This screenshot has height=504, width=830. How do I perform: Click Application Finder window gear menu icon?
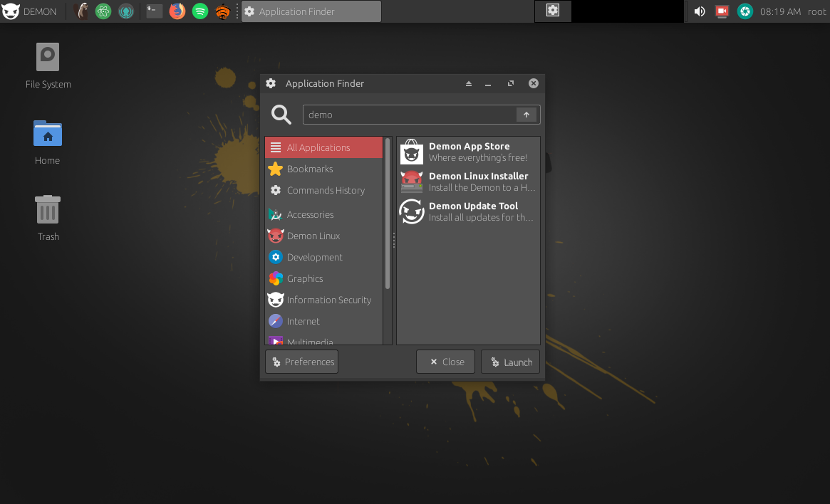[271, 83]
